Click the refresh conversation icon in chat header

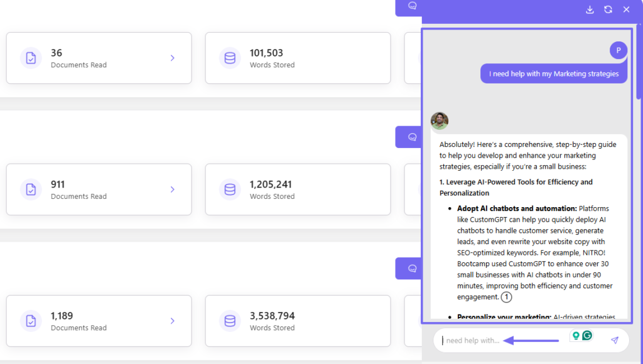(x=608, y=9)
